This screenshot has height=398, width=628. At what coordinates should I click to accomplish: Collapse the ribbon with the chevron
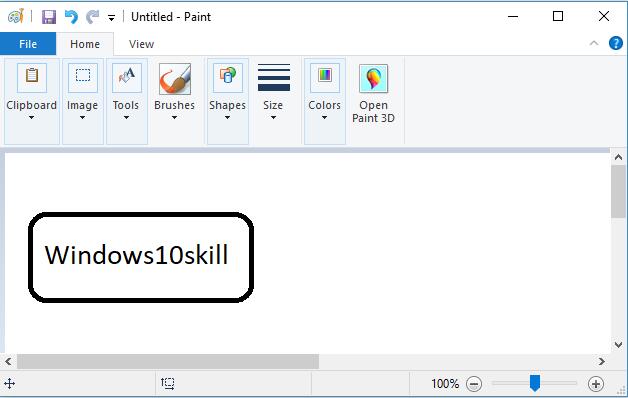coord(594,43)
